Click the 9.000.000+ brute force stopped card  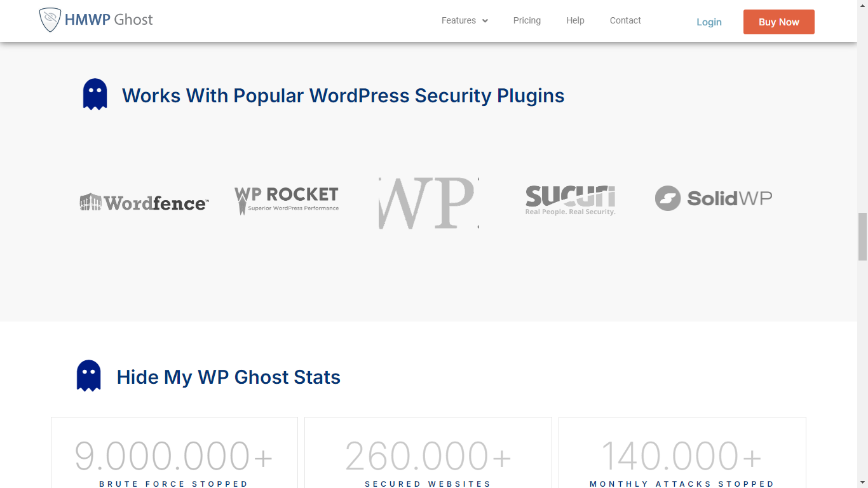click(174, 454)
